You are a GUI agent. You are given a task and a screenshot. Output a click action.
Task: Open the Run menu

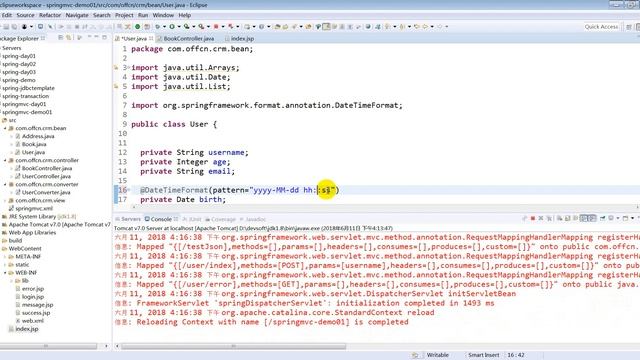143,15
